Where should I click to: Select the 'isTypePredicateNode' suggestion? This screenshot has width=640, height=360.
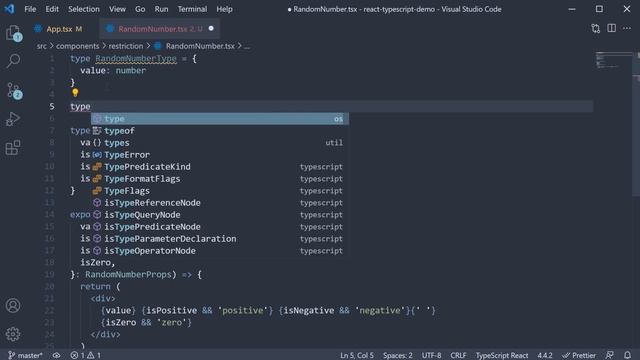pyautogui.click(x=220, y=227)
